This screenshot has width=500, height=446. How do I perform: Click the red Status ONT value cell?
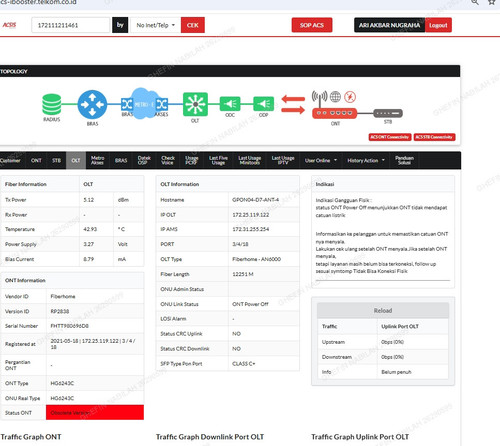[x=95, y=412]
